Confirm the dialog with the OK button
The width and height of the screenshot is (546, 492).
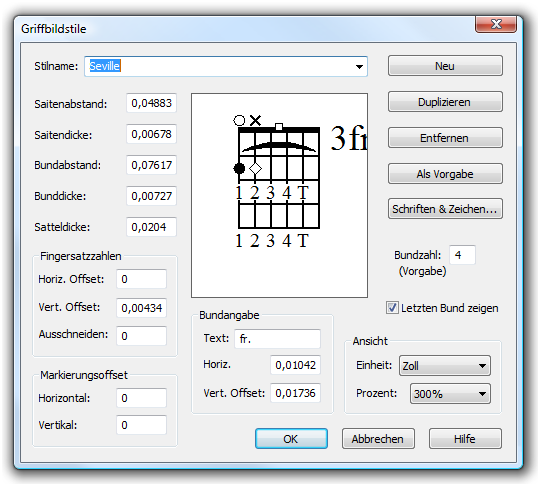click(x=291, y=439)
